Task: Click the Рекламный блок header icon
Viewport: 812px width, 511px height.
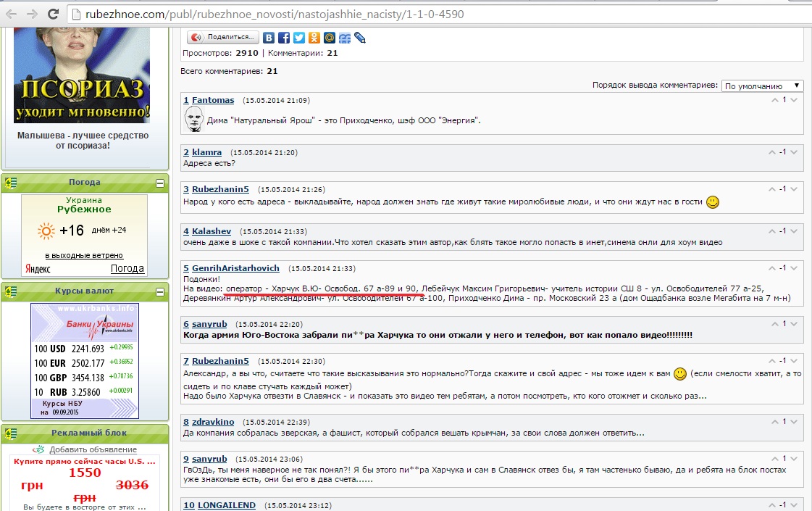Action: [10, 433]
